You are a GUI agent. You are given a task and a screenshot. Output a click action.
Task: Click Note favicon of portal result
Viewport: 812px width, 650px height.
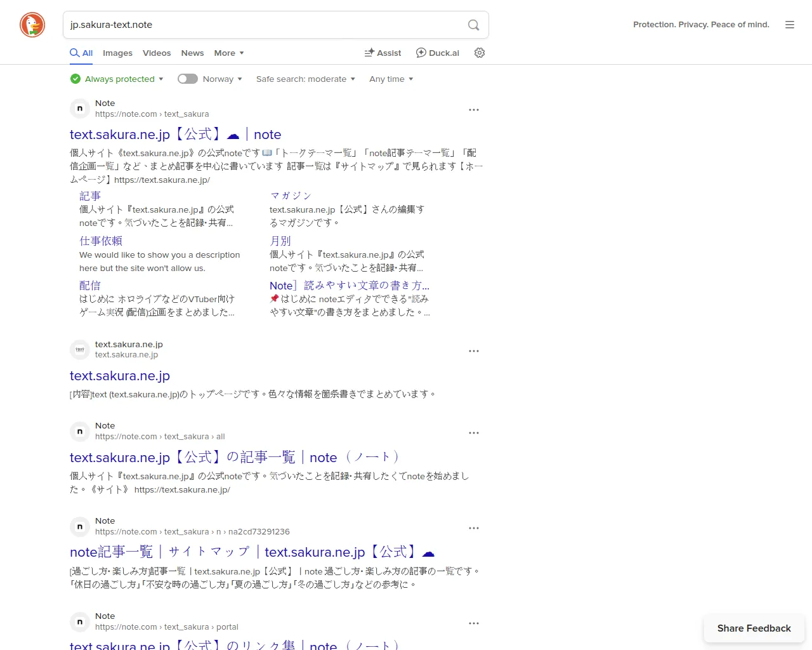(80, 622)
